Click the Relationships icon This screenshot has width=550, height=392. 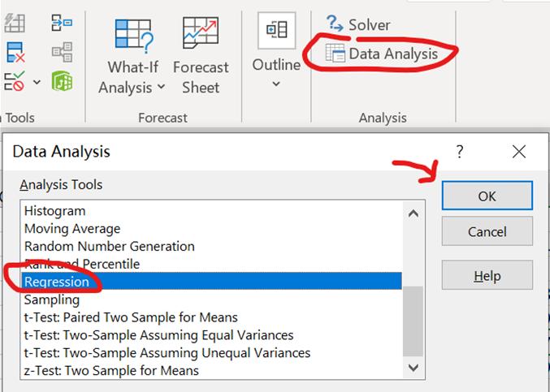tap(62, 52)
